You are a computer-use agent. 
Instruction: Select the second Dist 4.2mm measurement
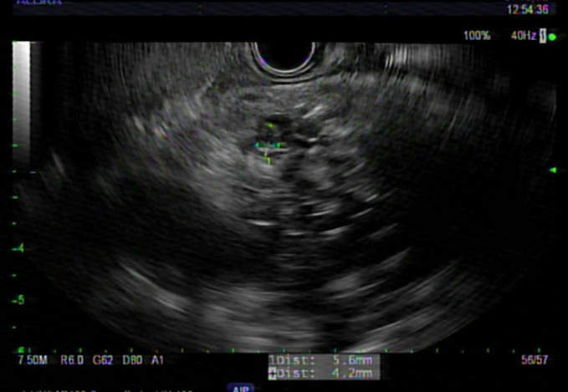click(323, 373)
